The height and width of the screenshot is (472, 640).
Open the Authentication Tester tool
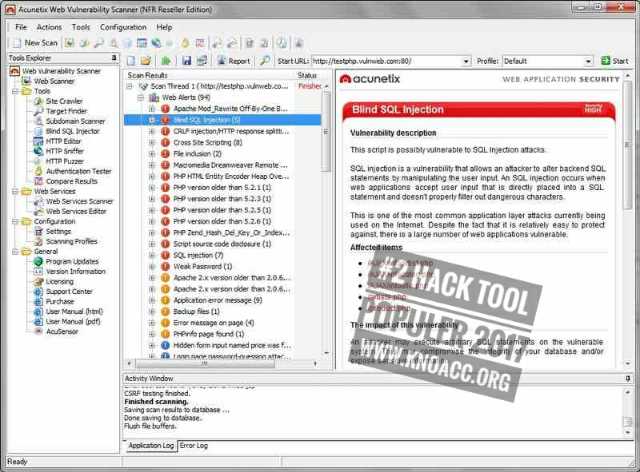tap(78, 171)
